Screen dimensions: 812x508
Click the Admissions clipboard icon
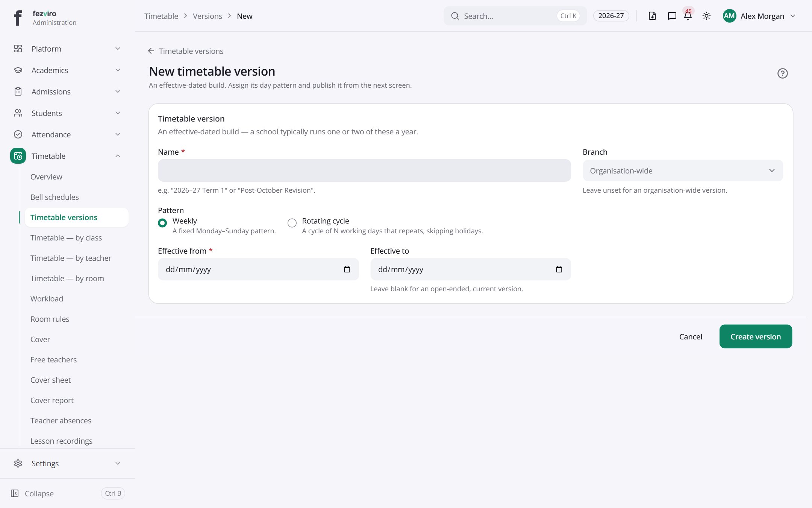(18, 91)
